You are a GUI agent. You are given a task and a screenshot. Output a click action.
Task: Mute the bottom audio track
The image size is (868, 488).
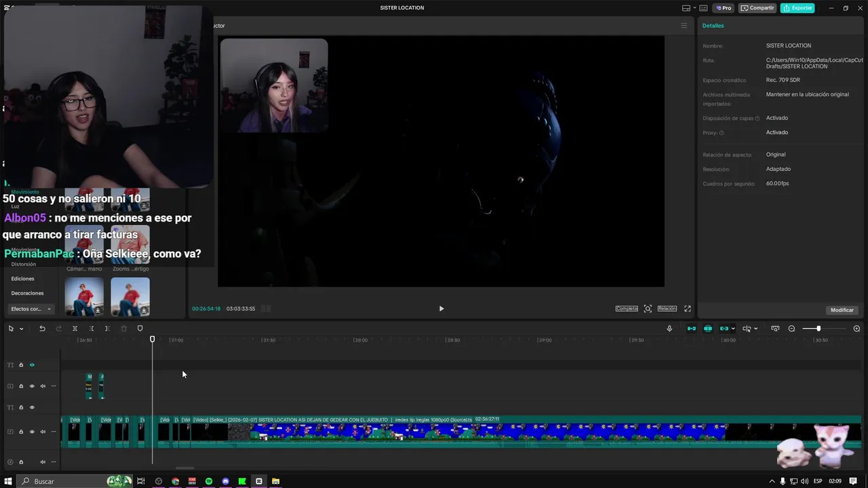tap(43, 462)
